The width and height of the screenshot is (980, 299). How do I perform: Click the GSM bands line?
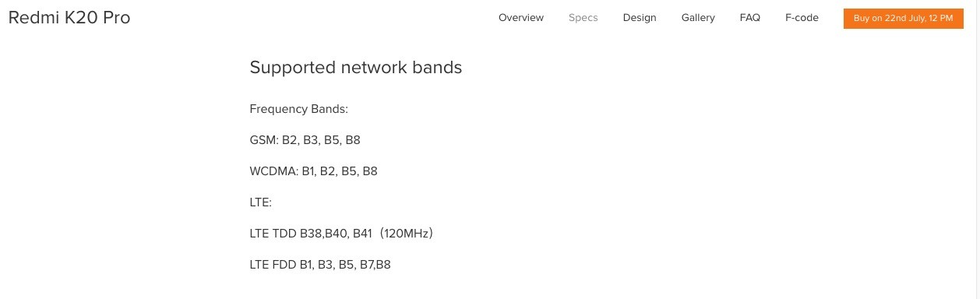pyautogui.click(x=305, y=140)
